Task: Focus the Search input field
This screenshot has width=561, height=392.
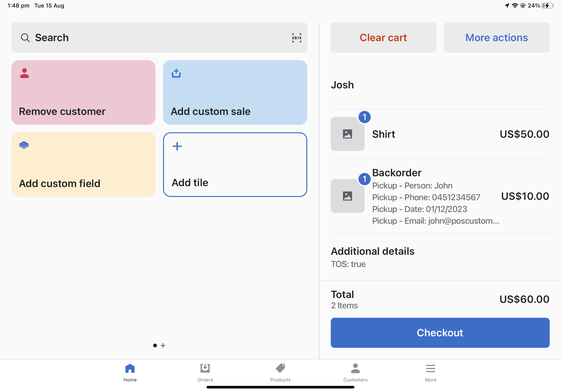Action: pos(159,38)
